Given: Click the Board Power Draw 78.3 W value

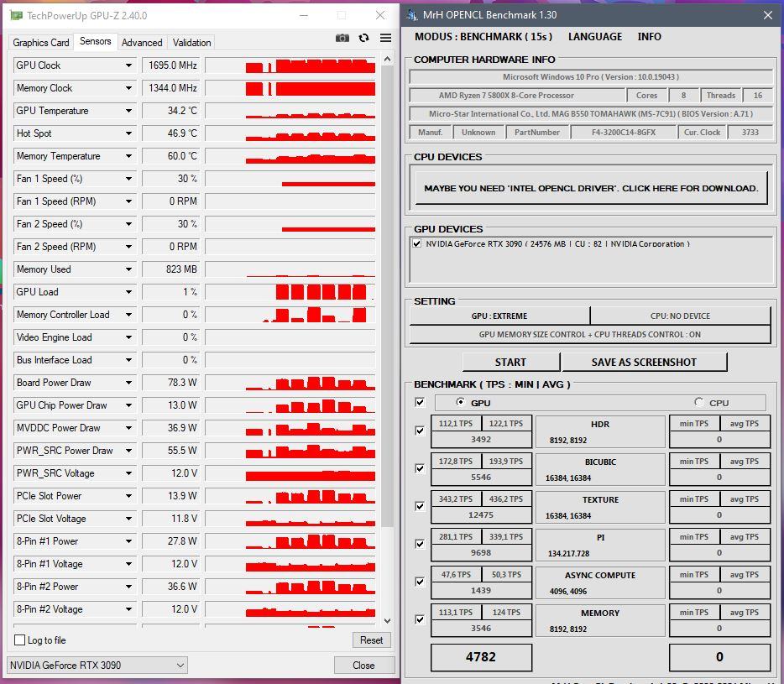Looking at the screenshot, I should coord(171,383).
